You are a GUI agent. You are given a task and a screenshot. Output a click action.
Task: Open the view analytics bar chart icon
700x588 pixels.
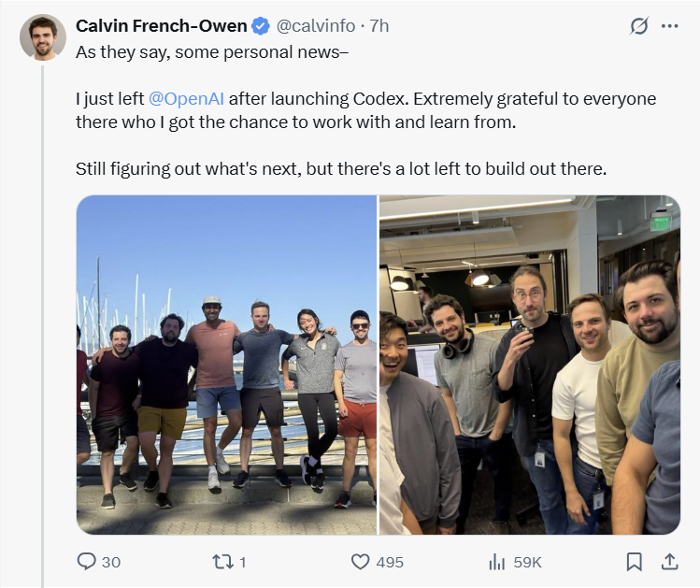point(497,561)
